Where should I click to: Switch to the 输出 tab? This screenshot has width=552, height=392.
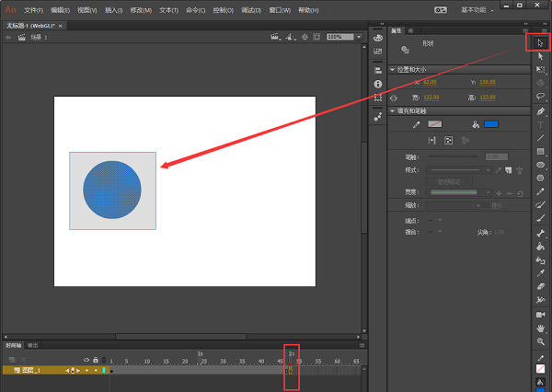click(33, 345)
